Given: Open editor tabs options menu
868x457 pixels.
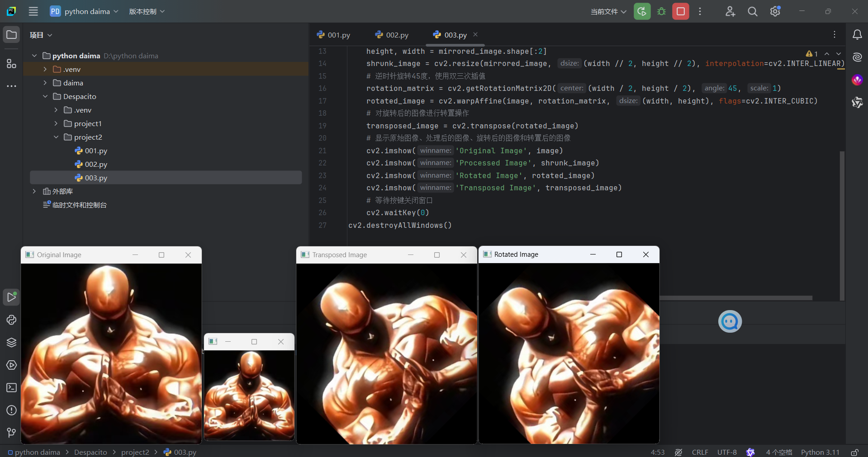Looking at the screenshot, I should (x=835, y=35).
